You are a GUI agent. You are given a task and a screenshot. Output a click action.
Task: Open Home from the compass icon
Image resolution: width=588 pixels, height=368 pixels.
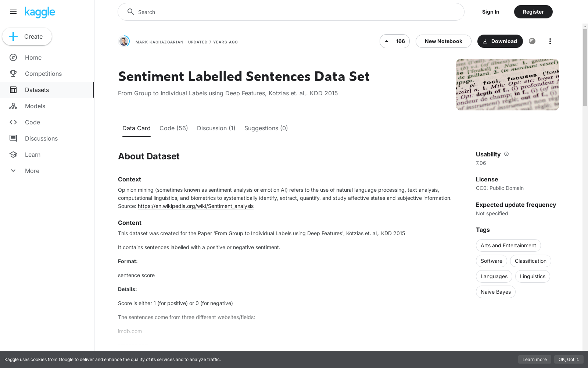(13, 57)
